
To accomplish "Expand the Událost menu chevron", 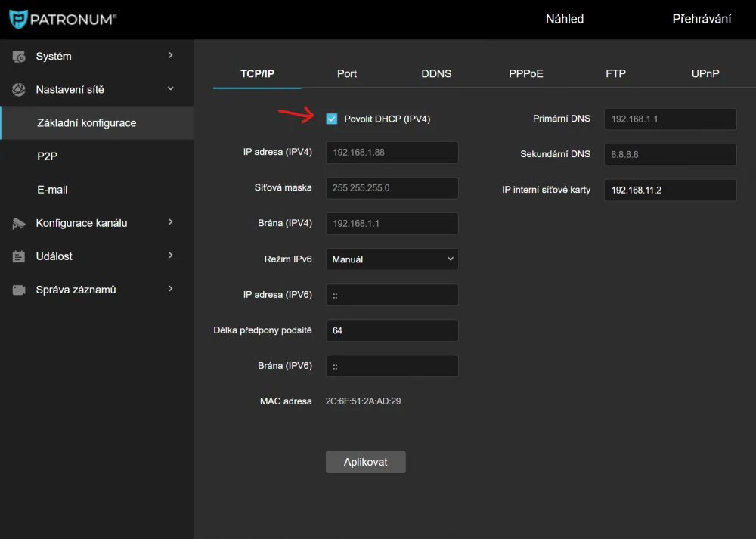I will (171, 256).
